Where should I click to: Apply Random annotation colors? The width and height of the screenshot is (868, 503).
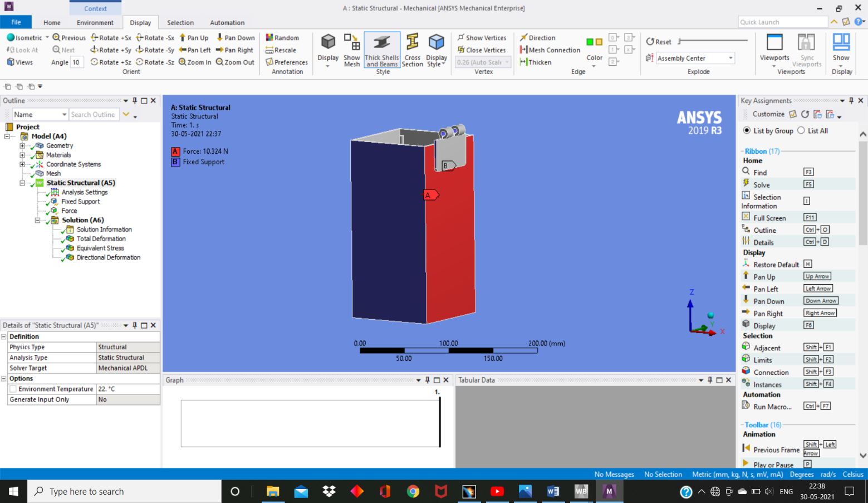click(282, 38)
